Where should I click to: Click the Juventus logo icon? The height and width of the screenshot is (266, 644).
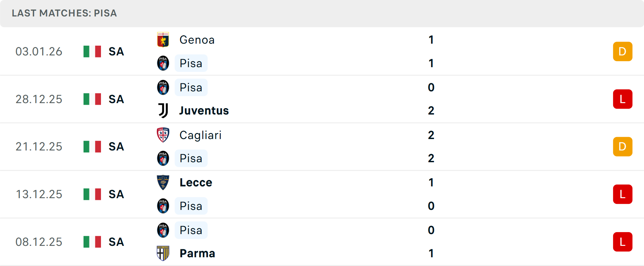click(163, 110)
